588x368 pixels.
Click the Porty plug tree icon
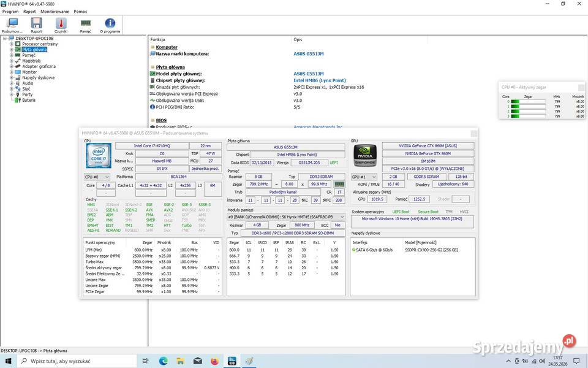pos(17,94)
